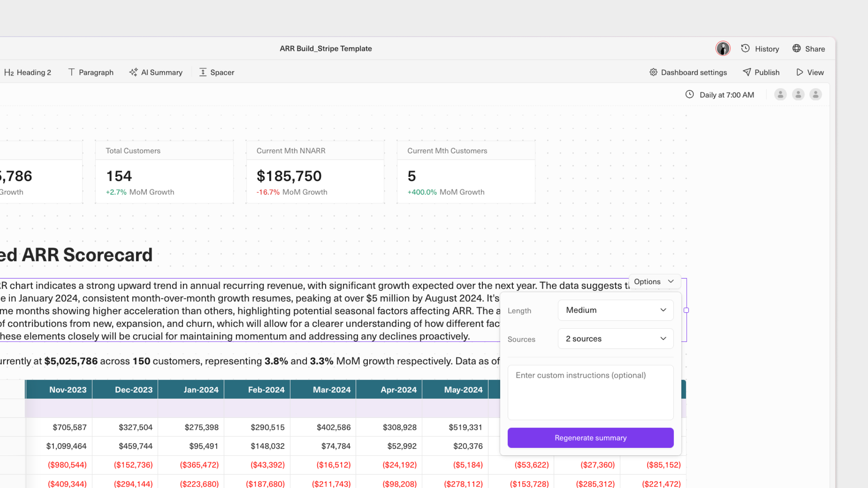This screenshot has width=868, height=488.
Task: Click the custom instructions text field
Action: click(x=590, y=392)
